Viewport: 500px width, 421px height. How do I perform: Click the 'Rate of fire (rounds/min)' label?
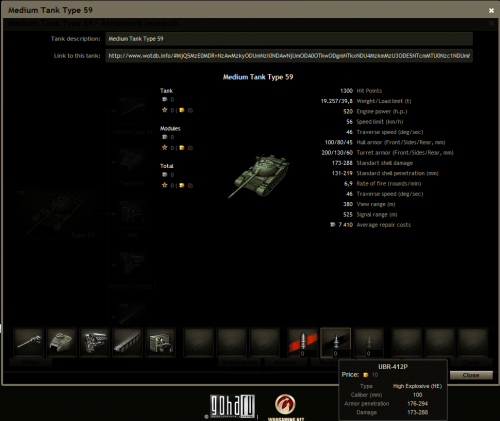[389, 184]
